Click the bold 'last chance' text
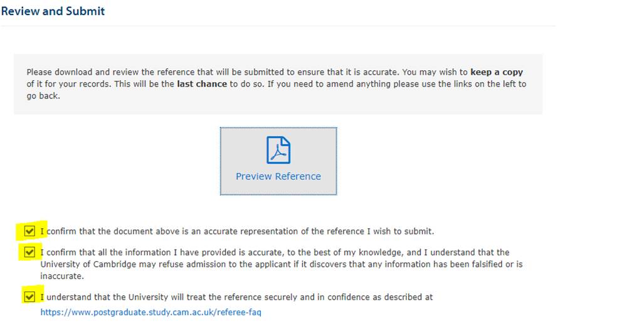This screenshot has width=644, height=329. (202, 84)
